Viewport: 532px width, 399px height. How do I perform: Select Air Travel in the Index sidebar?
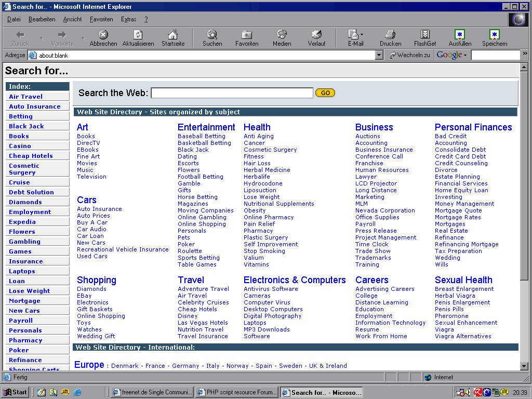coord(26,97)
